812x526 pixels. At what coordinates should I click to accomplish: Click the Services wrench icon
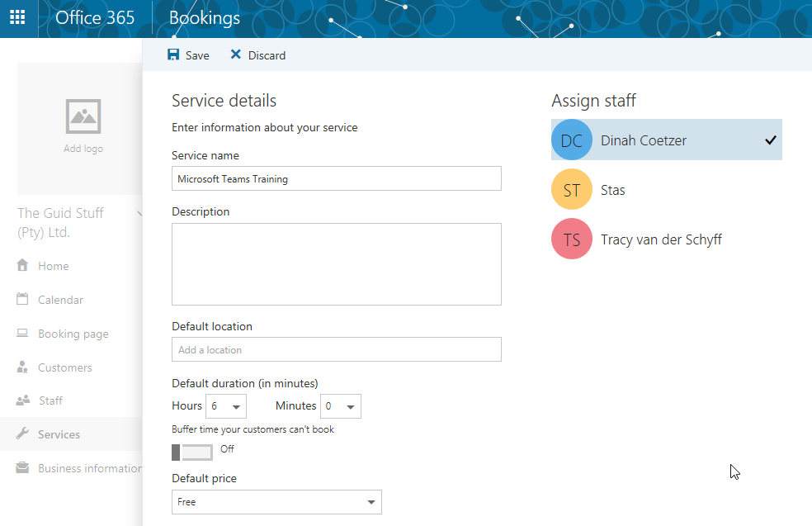pyautogui.click(x=22, y=434)
